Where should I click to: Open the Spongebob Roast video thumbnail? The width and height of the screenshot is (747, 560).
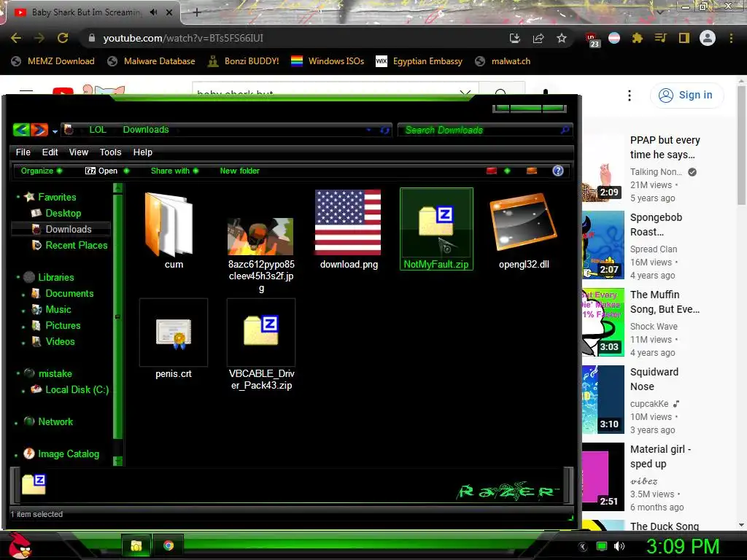[603, 245]
